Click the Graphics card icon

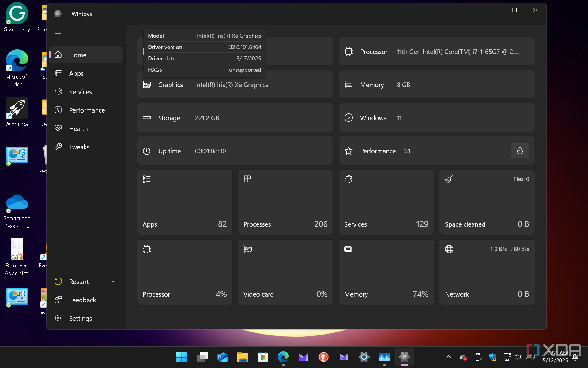[147, 85]
